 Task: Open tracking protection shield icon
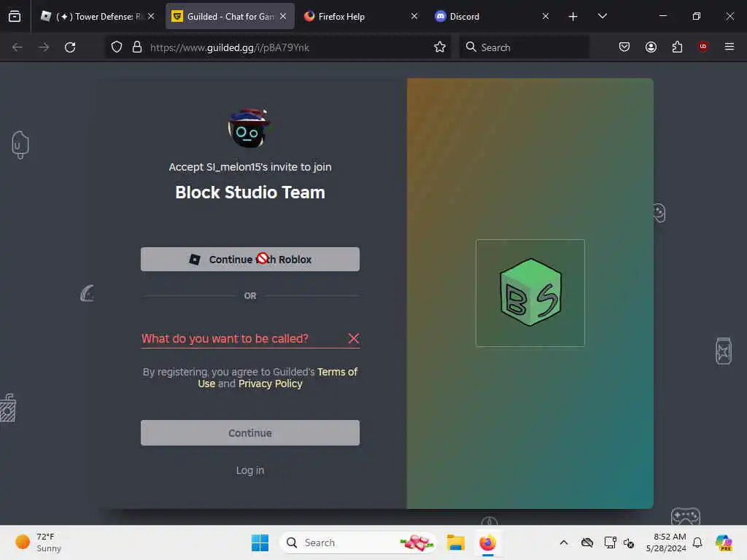tap(117, 47)
